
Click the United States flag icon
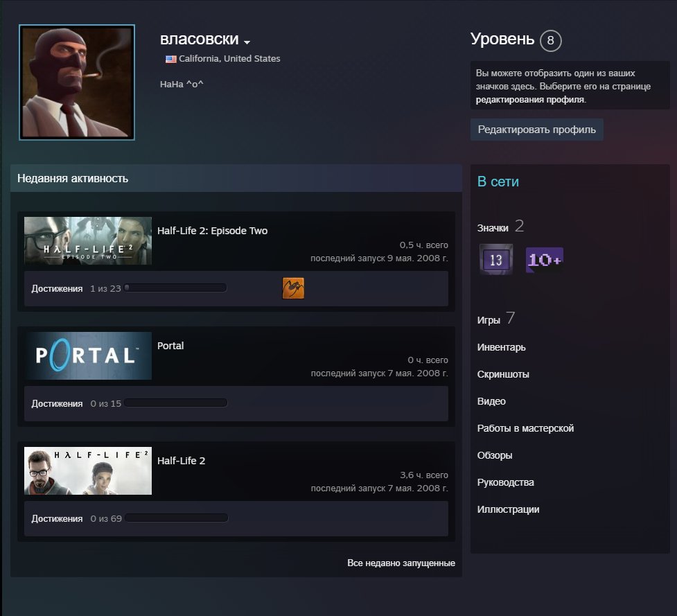click(171, 59)
